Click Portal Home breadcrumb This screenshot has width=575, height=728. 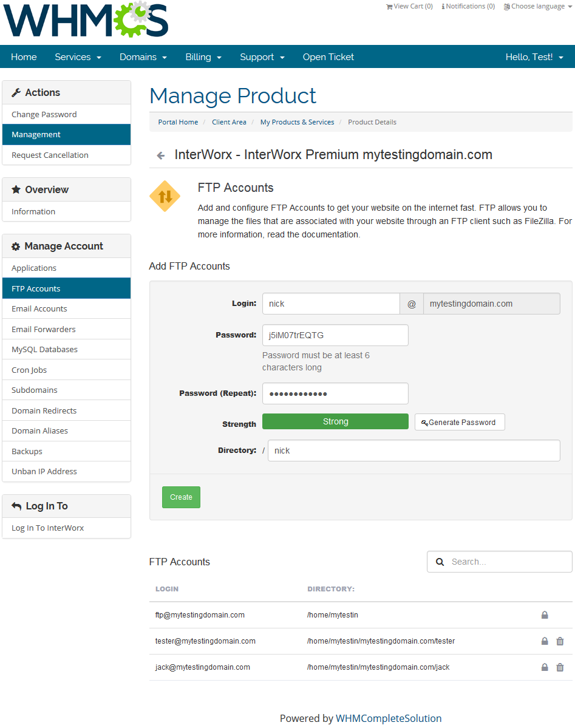(x=178, y=122)
